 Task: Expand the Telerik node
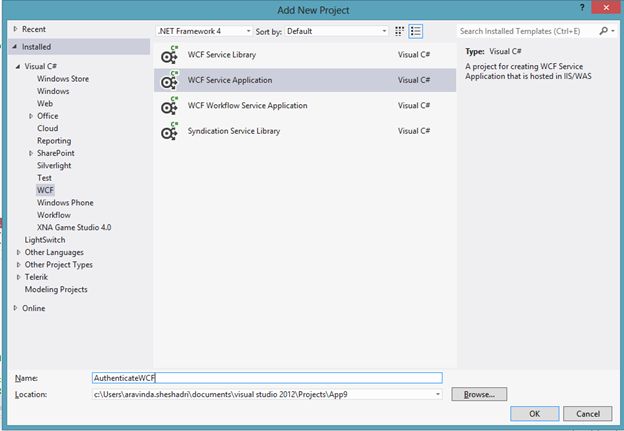click(18, 277)
